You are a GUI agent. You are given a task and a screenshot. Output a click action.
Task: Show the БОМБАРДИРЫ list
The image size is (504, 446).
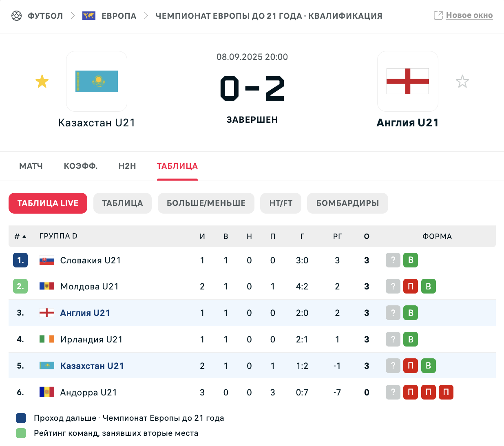coord(348,203)
